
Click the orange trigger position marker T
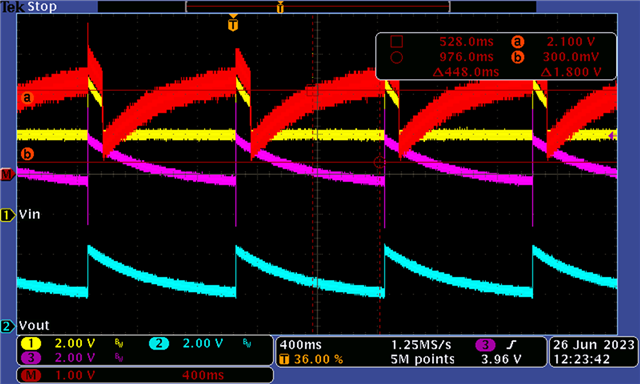[x=233, y=24]
